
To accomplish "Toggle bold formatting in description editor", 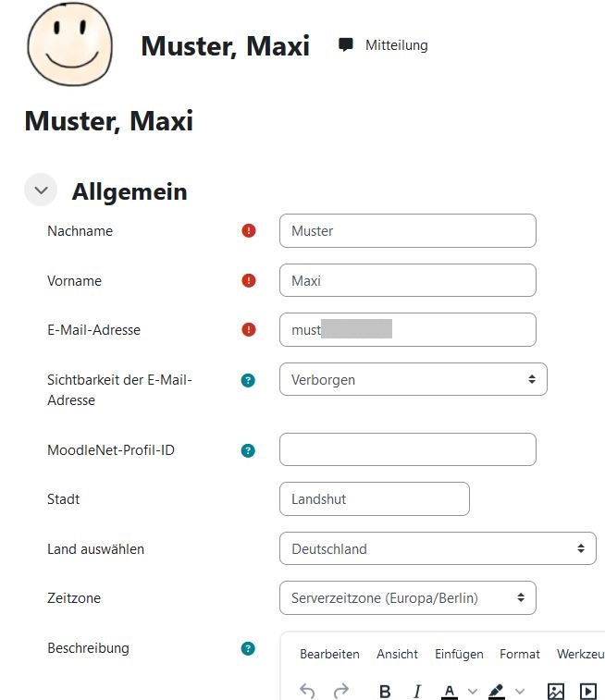I will pos(386,691).
